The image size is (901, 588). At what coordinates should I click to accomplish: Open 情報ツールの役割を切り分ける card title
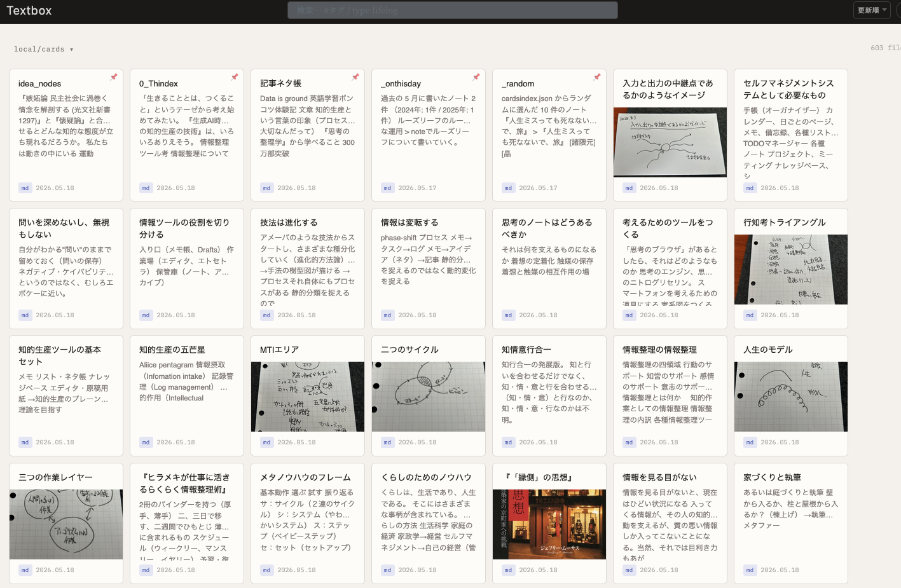click(x=184, y=228)
